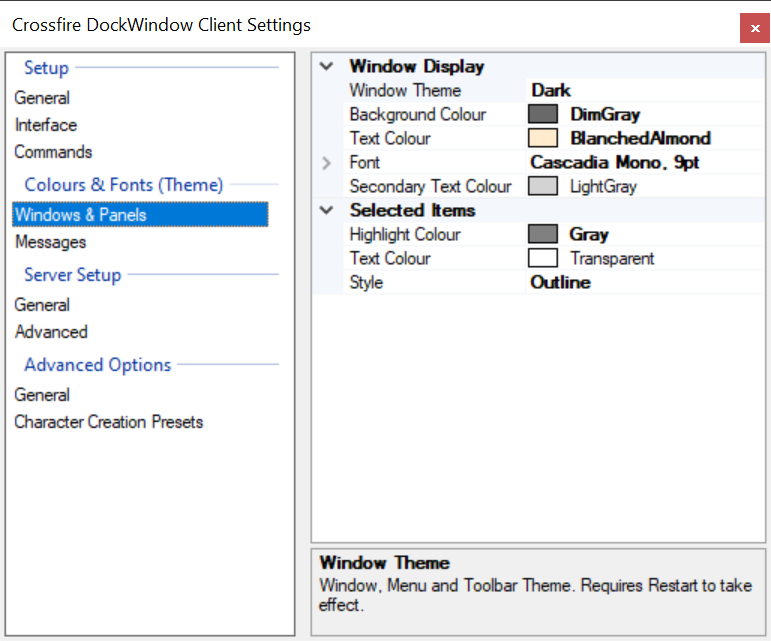The image size is (771, 641).
Task: Open General under Advanced Options
Action: point(42,395)
